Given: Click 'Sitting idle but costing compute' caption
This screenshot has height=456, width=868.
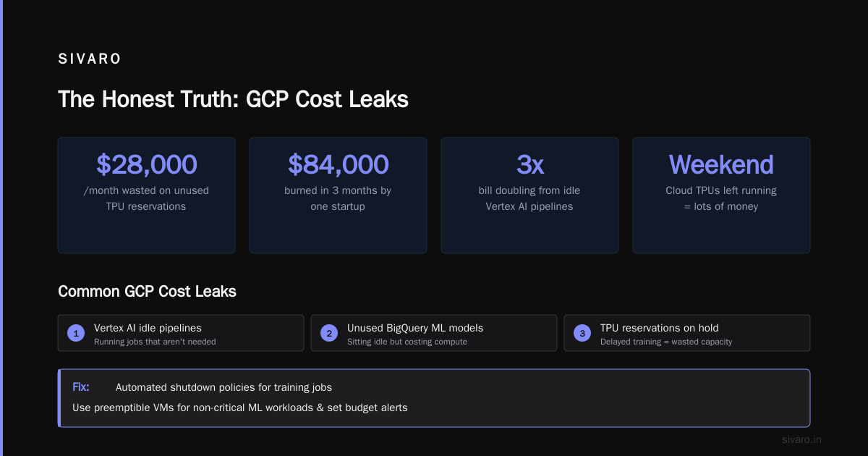Looking at the screenshot, I should pyautogui.click(x=407, y=342).
